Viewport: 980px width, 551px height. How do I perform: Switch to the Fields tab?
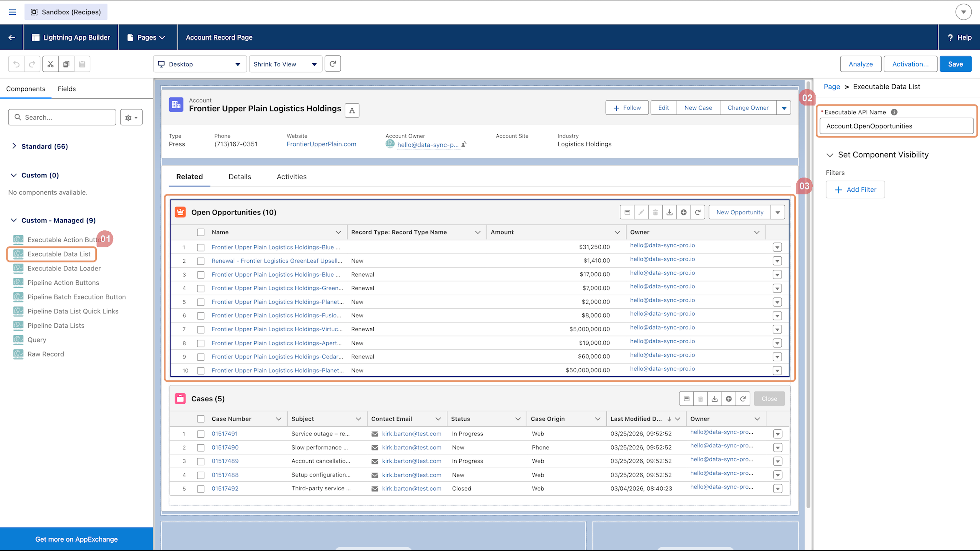pos(67,89)
